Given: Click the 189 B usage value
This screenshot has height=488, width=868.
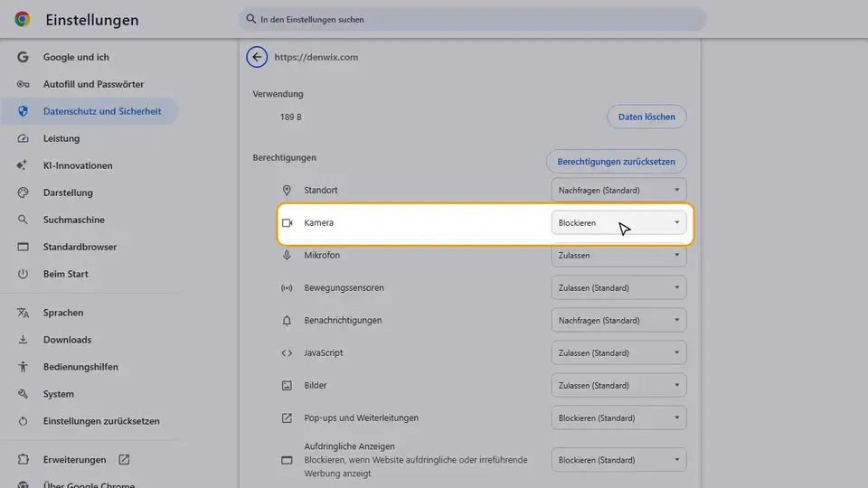Looking at the screenshot, I should coord(290,117).
